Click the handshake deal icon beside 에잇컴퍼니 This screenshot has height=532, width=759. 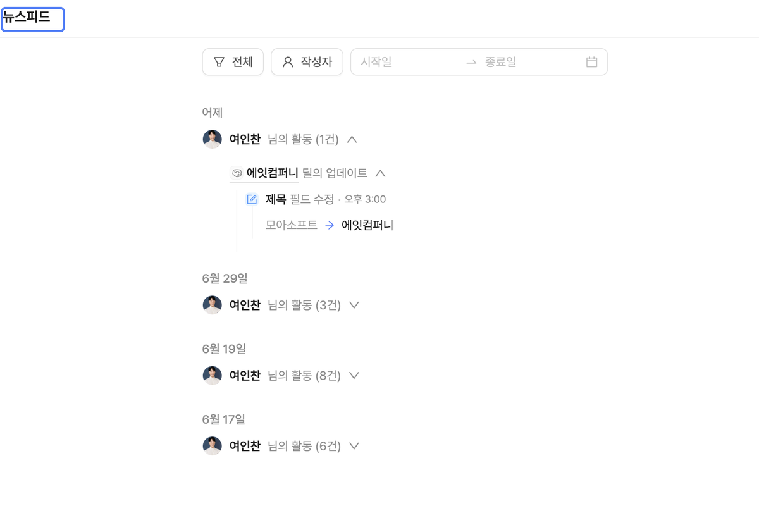click(237, 173)
